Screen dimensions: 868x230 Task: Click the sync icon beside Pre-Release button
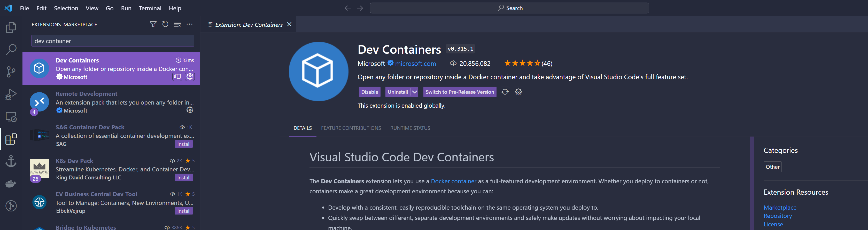coord(505,92)
